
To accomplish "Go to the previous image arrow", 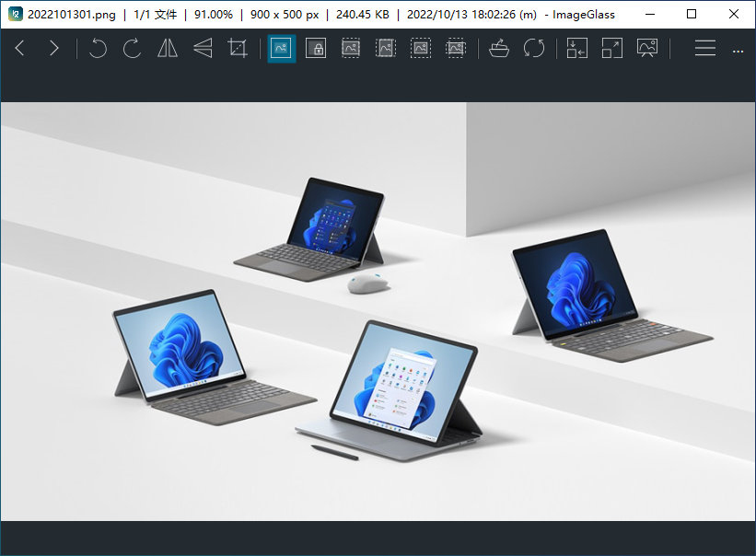I will 19,48.
